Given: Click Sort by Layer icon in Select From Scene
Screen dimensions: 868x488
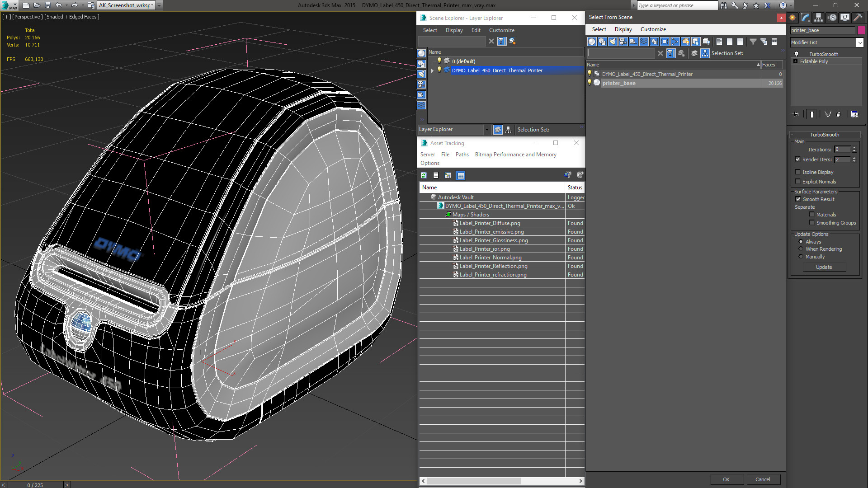Looking at the screenshot, I should [694, 53].
